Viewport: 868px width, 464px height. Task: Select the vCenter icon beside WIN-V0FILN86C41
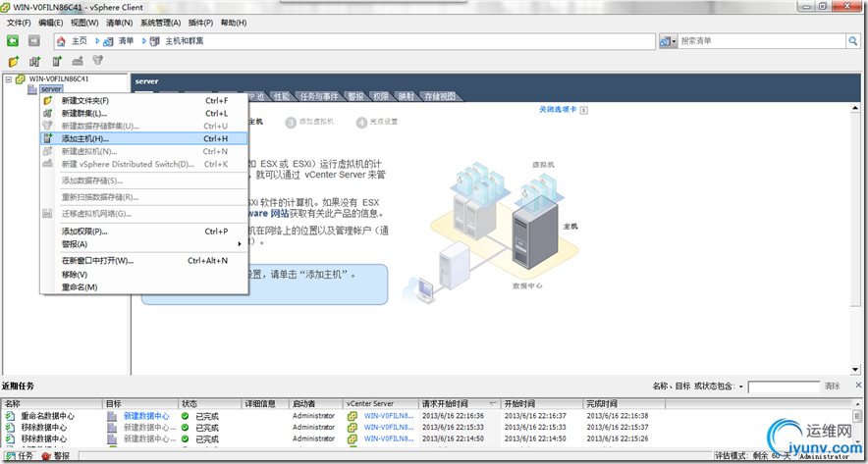tap(20, 79)
